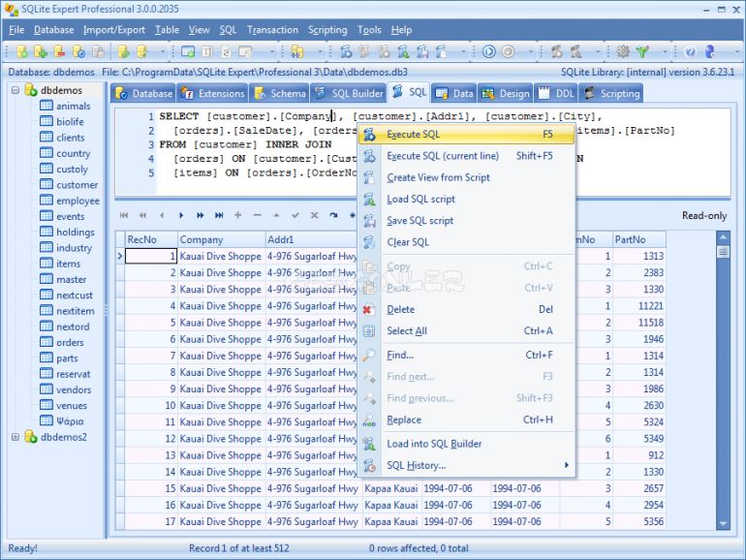Click the refresh data navigator icon
This screenshot has width=746, height=560.
333,215
